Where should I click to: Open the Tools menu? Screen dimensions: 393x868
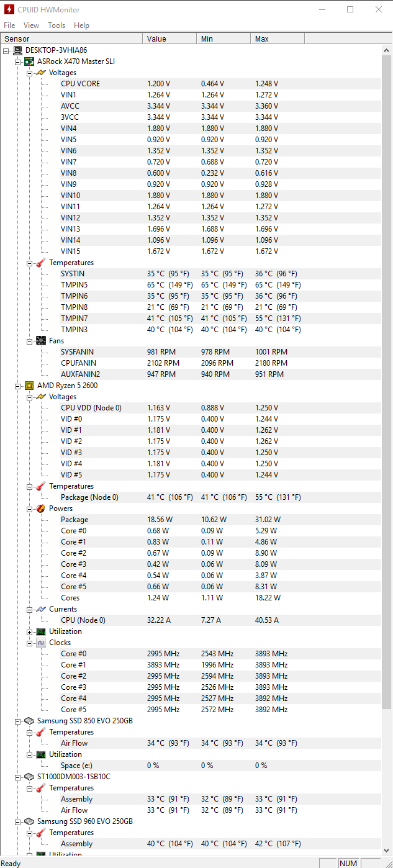pyautogui.click(x=56, y=25)
